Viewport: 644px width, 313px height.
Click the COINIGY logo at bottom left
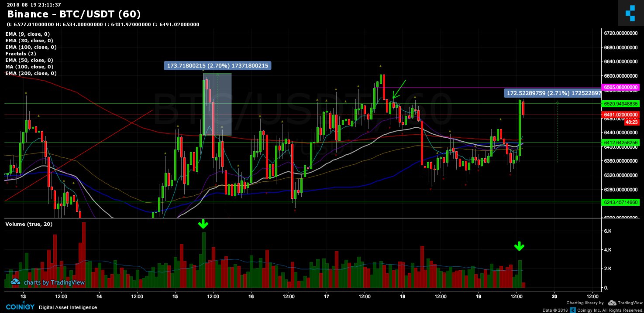[20, 307]
